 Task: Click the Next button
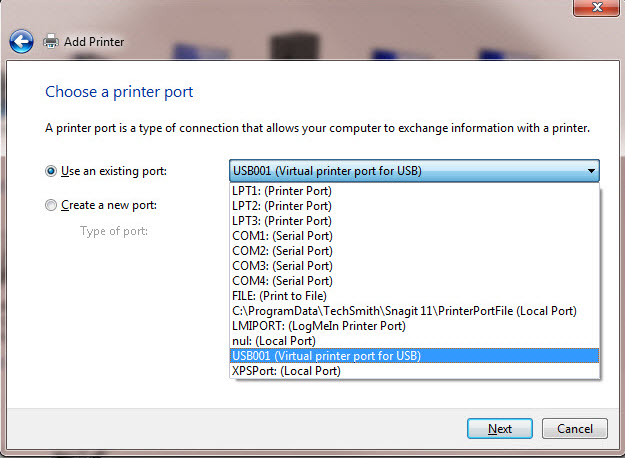500,429
